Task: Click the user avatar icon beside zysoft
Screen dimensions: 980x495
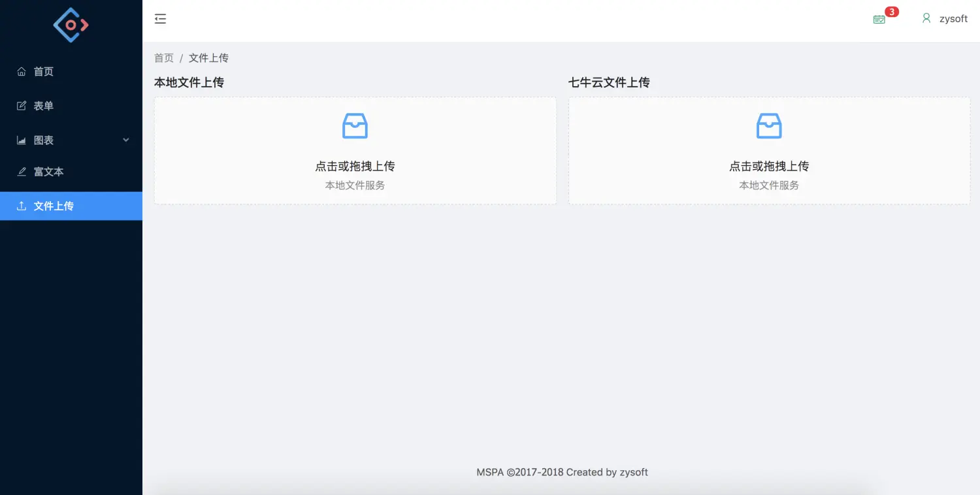Action: click(926, 18)
